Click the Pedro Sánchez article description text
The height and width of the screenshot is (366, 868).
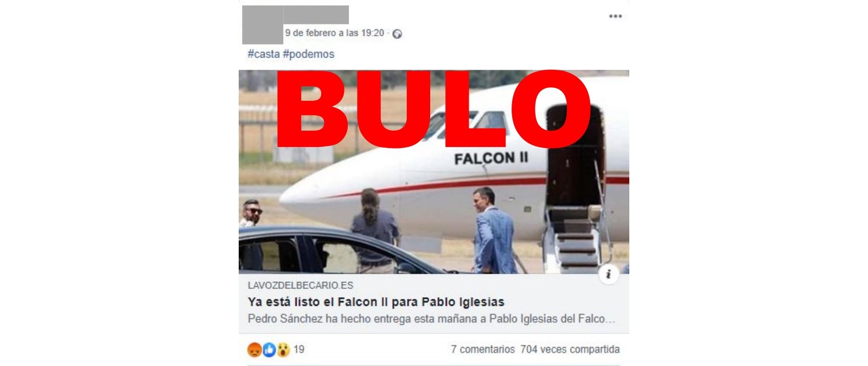click(431, 319)
